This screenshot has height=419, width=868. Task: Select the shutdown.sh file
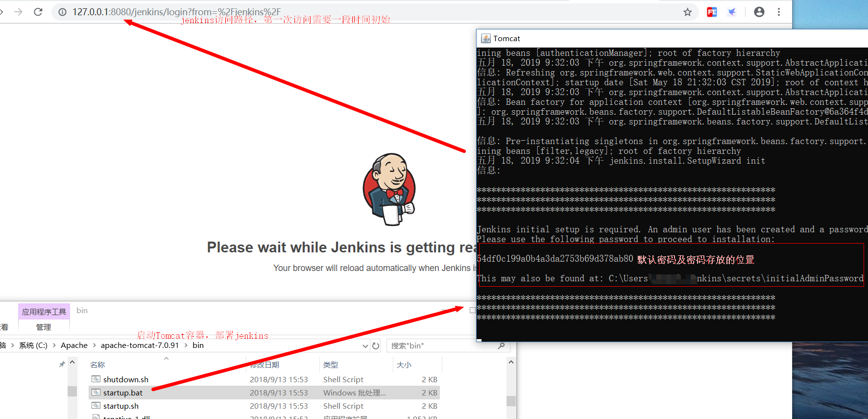pos(125,379)
